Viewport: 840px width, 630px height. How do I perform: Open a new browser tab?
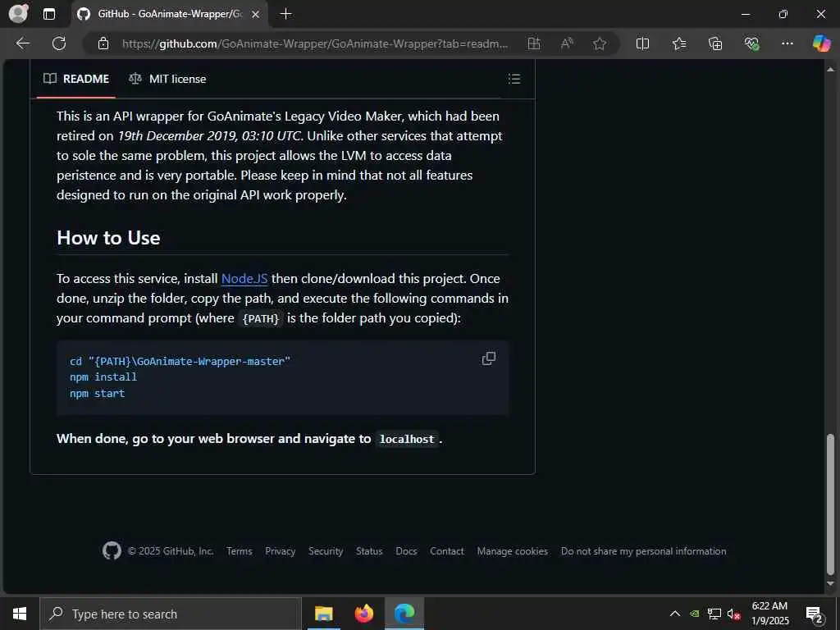point(286,14)
